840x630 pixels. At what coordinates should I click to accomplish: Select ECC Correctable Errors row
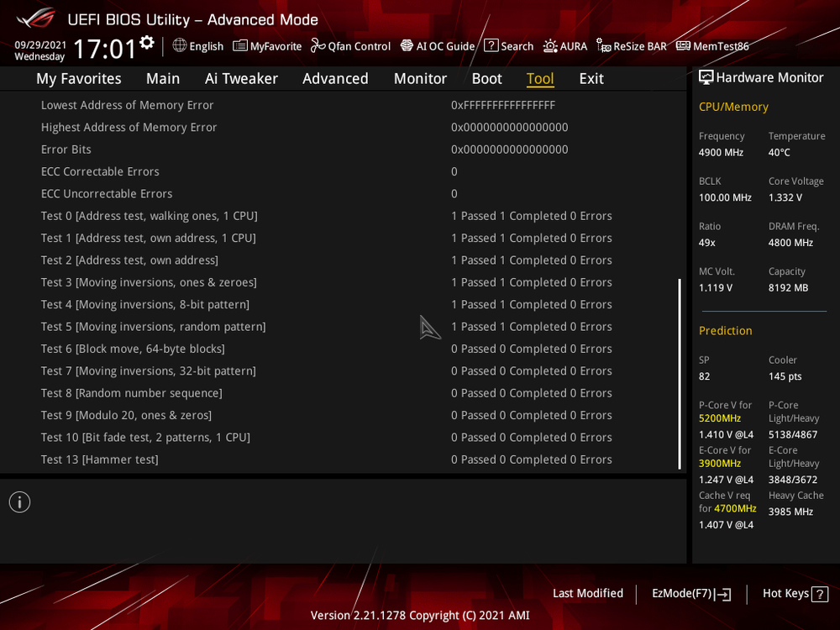point(341,171)
